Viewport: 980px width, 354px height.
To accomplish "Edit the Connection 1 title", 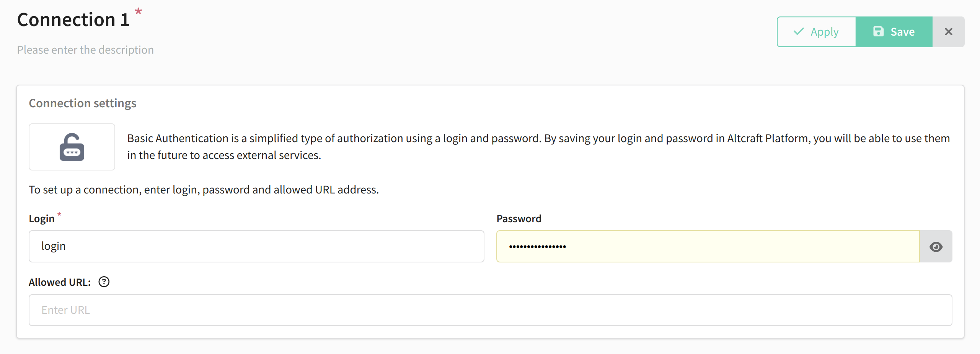I will pos(73,20).
